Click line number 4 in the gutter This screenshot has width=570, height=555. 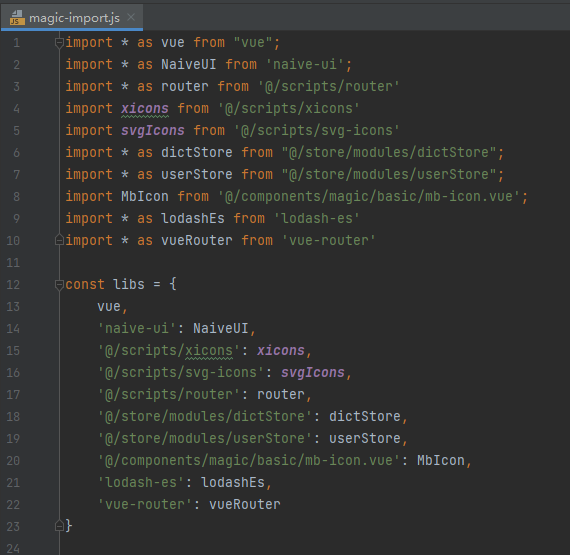pyautogui.click(x=16, y=109)
